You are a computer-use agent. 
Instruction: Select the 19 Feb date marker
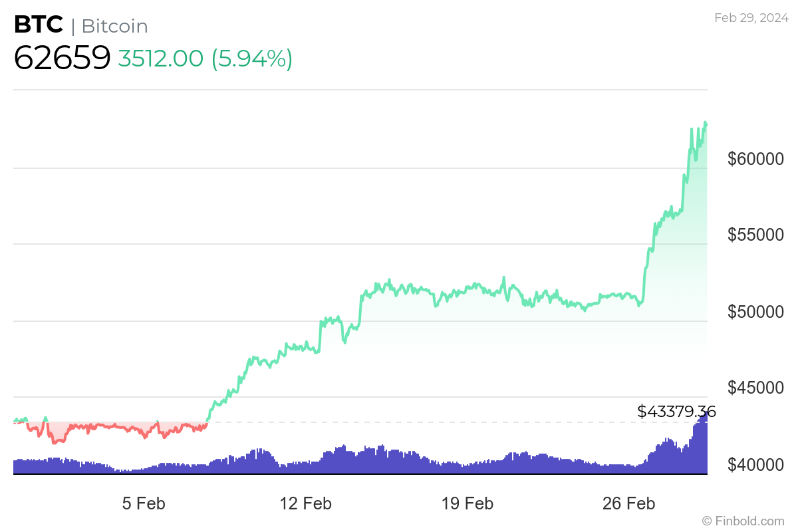(467, 503)
